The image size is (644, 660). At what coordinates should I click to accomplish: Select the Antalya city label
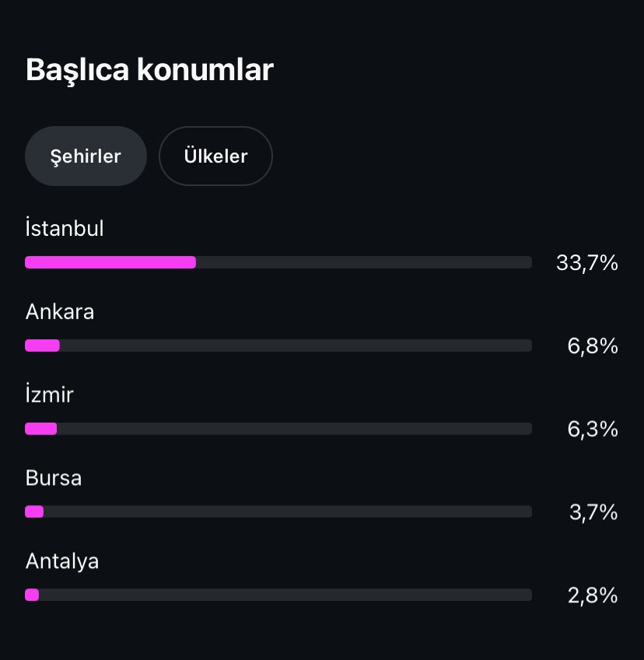click(62, 561)
